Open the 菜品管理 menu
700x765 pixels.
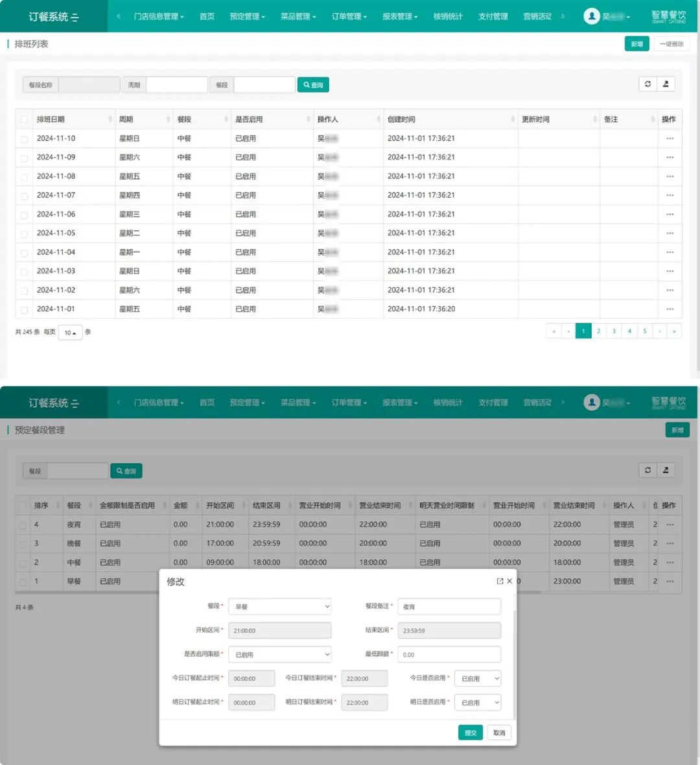(x=298, y=17)
